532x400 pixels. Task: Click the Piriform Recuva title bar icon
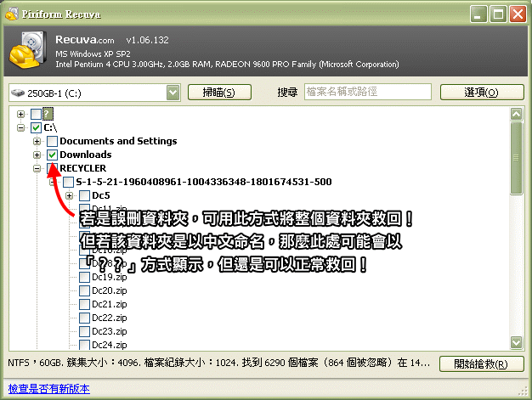[12, 14]
